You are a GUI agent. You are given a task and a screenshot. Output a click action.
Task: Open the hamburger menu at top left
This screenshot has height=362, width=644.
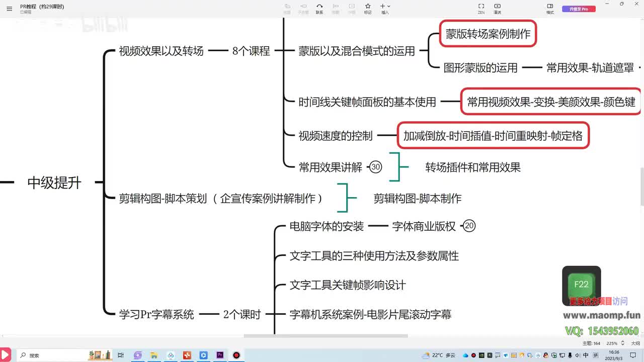(x=9, y=9)
